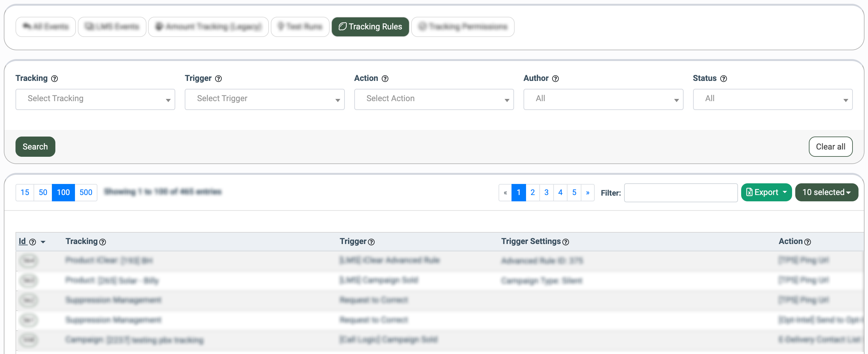Go to page 3 of results
Image resolution: width=868 pixels, height=354 pixels.
pos(546,192)
